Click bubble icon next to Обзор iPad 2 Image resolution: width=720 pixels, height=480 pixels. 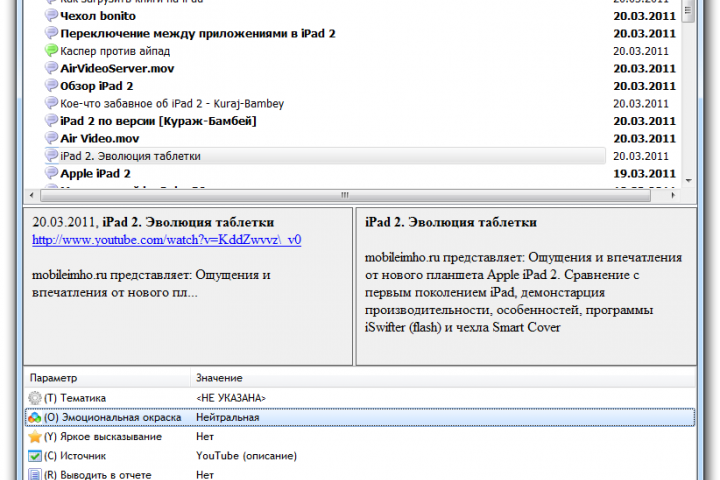click(51, 85)
